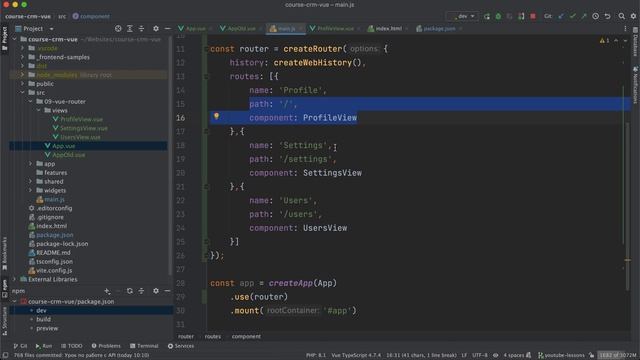Click the UTF-8 encoding in status bar

pyautogui.click(x=480, y=355)
